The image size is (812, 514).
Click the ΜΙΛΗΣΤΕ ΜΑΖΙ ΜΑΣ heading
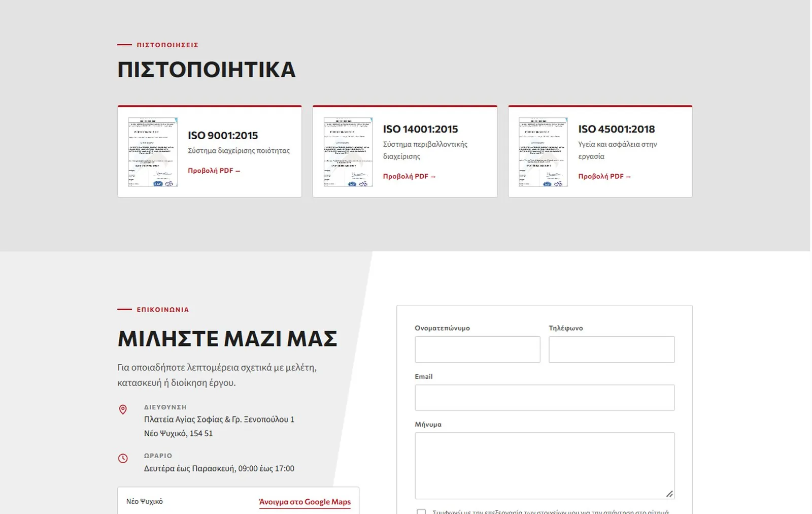(227, 339)
